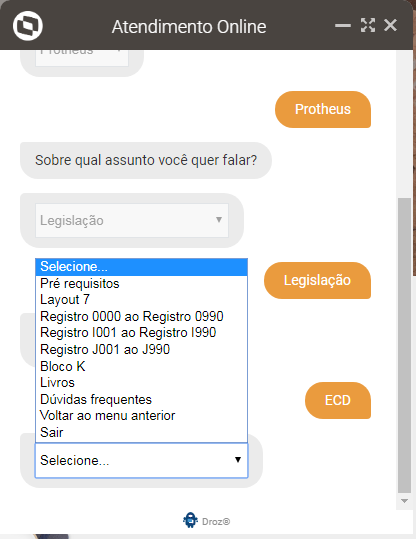Open the disabled 'Legislação' dropdown
Viewport: 416px width, 539px height.
click(132, 220)
